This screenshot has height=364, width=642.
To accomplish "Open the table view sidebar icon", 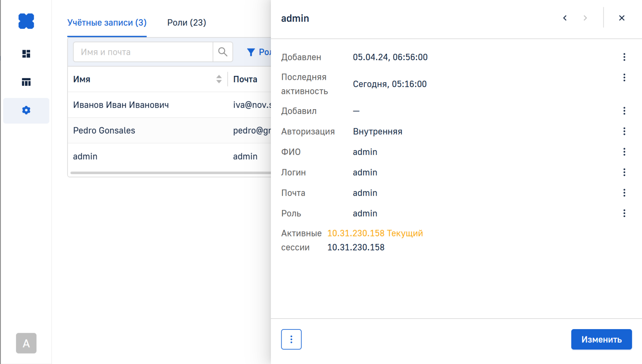I will point(26,82).
